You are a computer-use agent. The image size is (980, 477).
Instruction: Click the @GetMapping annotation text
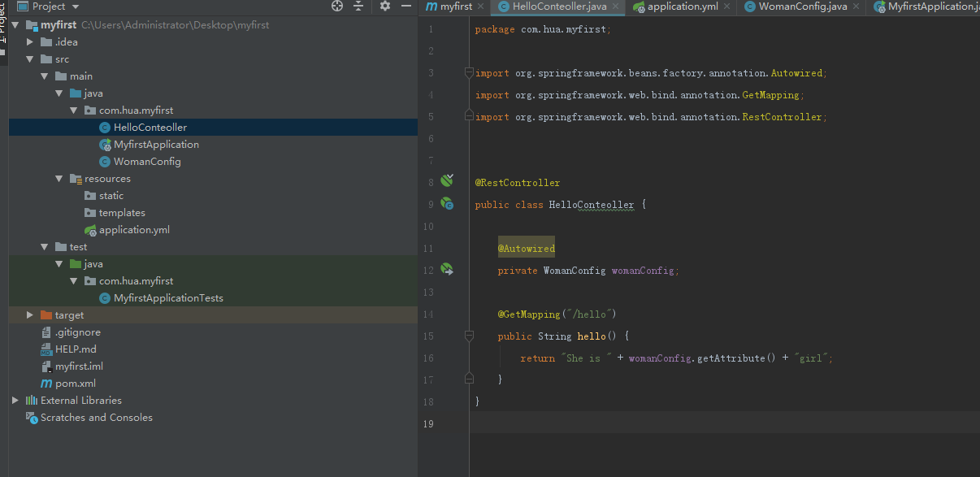coord(529,314)
